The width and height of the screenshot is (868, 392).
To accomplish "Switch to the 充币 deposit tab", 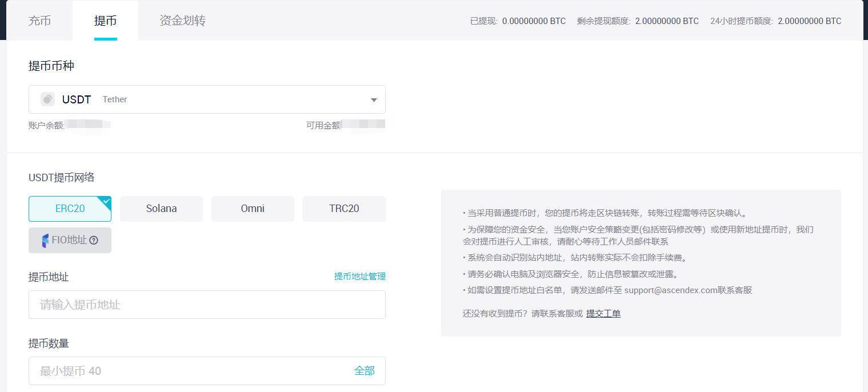I will 39,21.
